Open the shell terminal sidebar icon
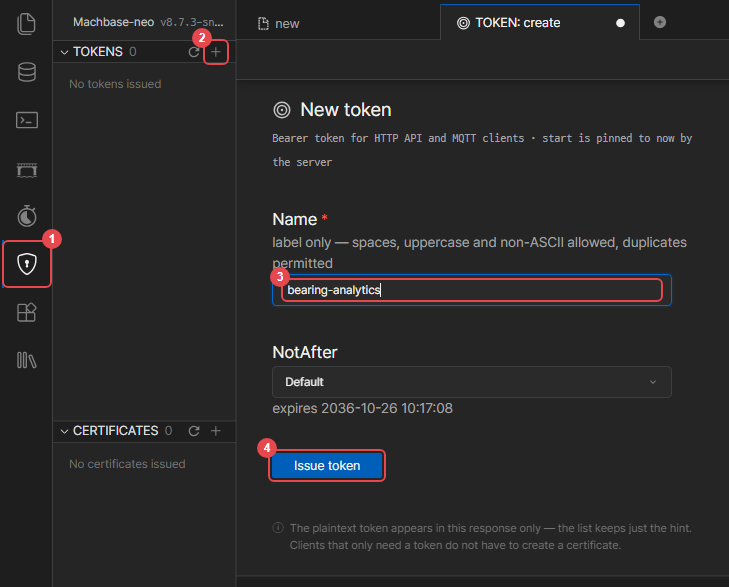The image size is (729, 587). click(x=27, y=120)
